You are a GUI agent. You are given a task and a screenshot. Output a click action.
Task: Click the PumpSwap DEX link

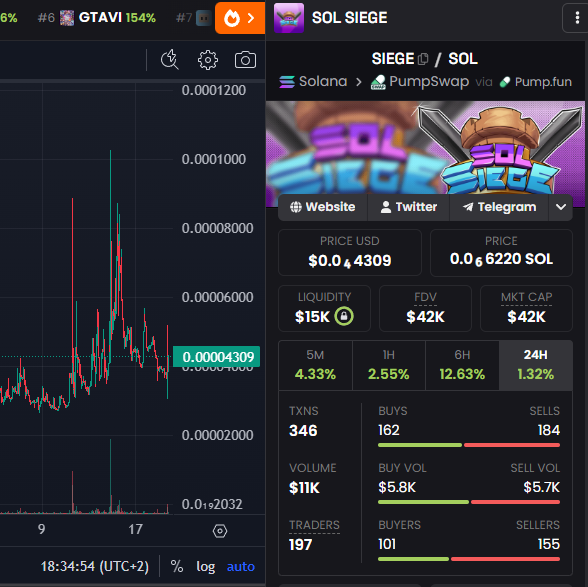point(420,82)
